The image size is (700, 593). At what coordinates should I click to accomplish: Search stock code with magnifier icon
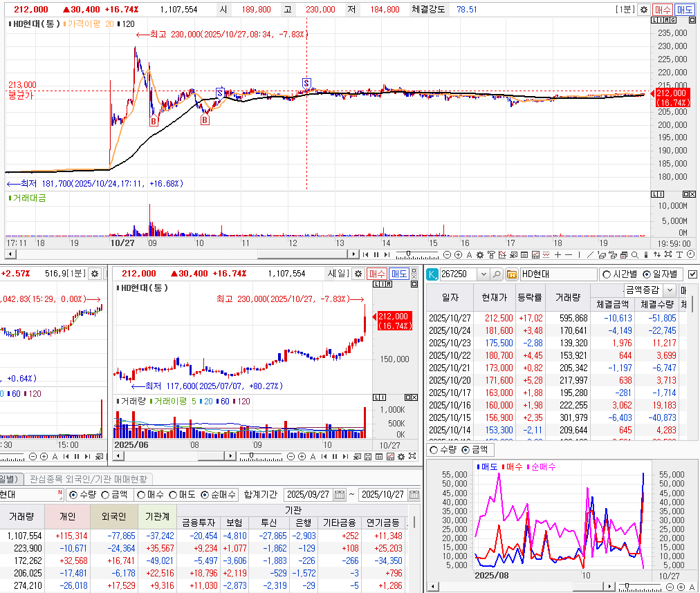497,274
